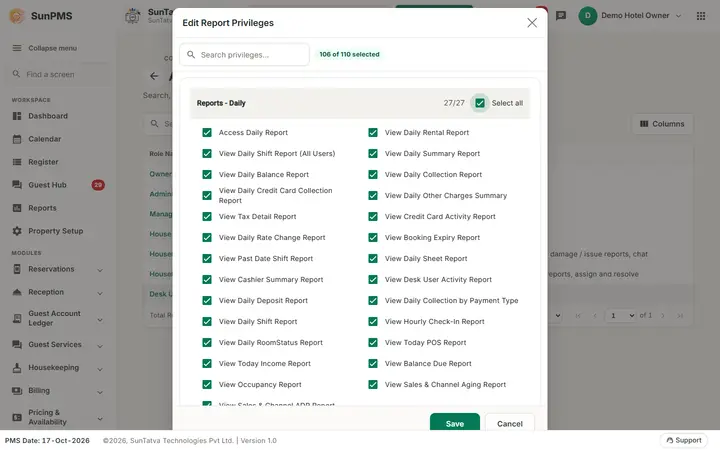Close the Edit Report Privileges dialog

[x=532, y=22]
